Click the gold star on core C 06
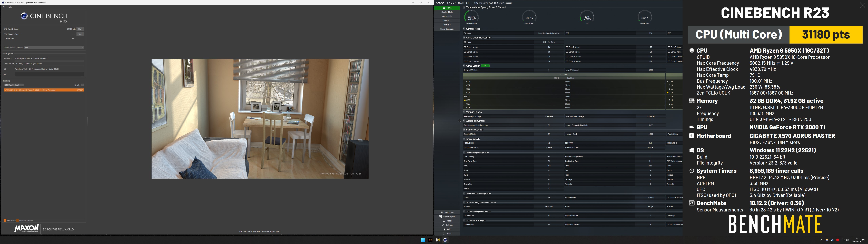The width and height of the screenshot is (868, 244). tap(465, 100)
